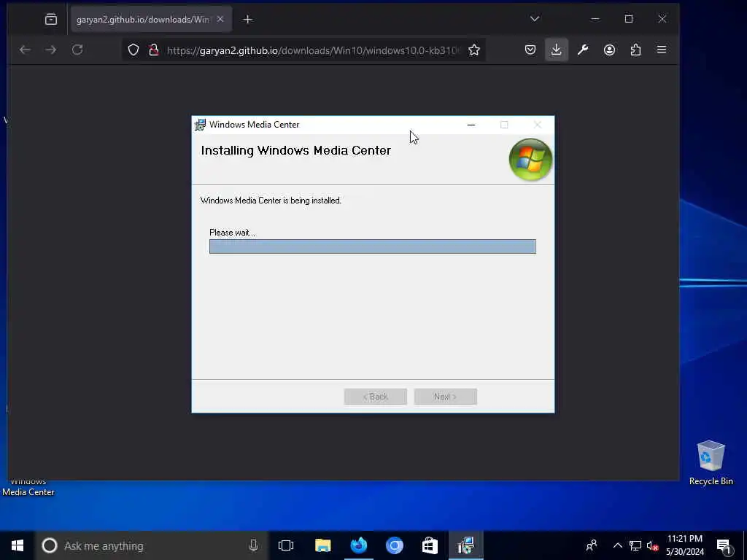Open the Firefox account icon
Viewport: 747px width, 560px height.
609,50
